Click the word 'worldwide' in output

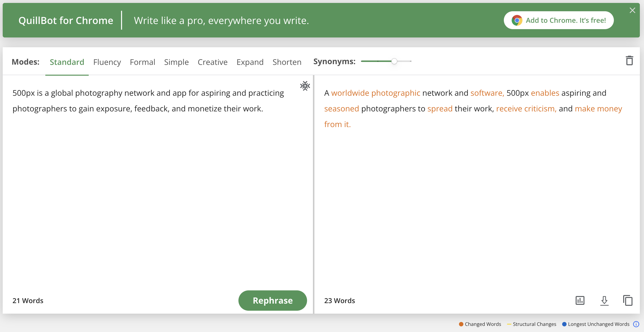(350, 93)
